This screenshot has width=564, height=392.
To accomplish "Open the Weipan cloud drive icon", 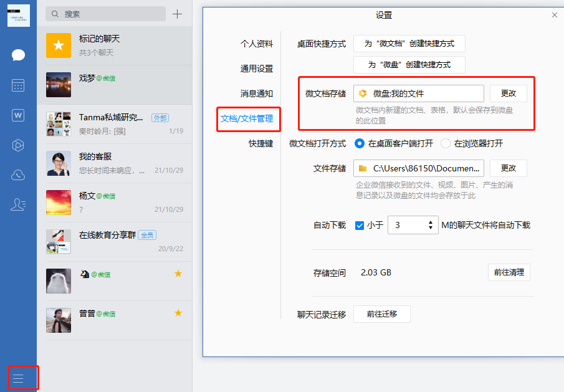I will [x=18, y=175].
